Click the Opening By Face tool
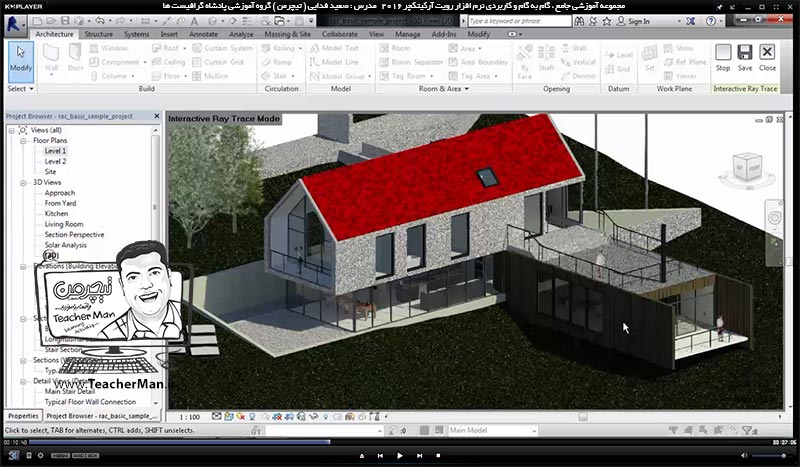 524,61
